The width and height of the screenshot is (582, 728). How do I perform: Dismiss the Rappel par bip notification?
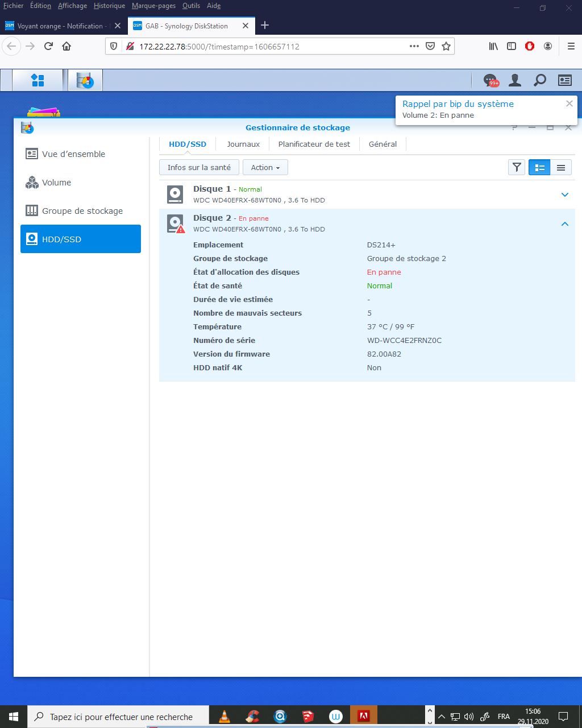(569, 104)
